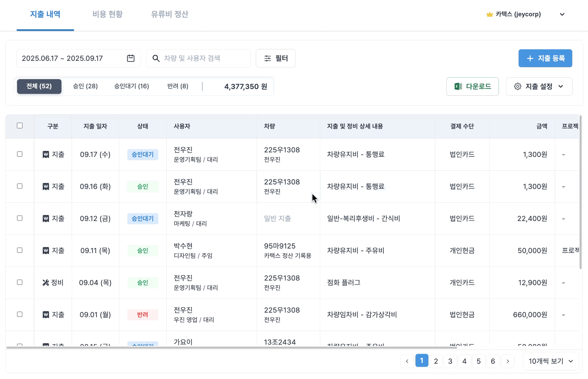
Task: Click the filter sliders icon
Action: tap(268, 58)
